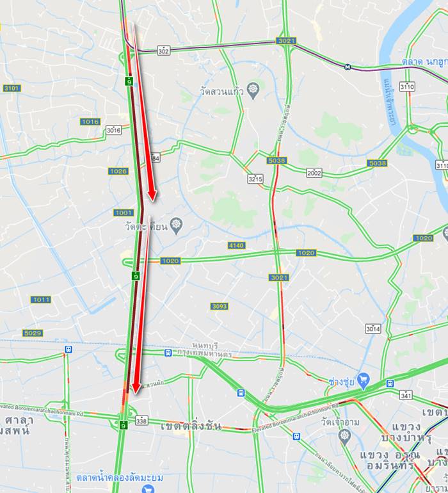Click the วัดสวนแก้ว temple pin
The image size is (448, 493).
pos(253,90)
